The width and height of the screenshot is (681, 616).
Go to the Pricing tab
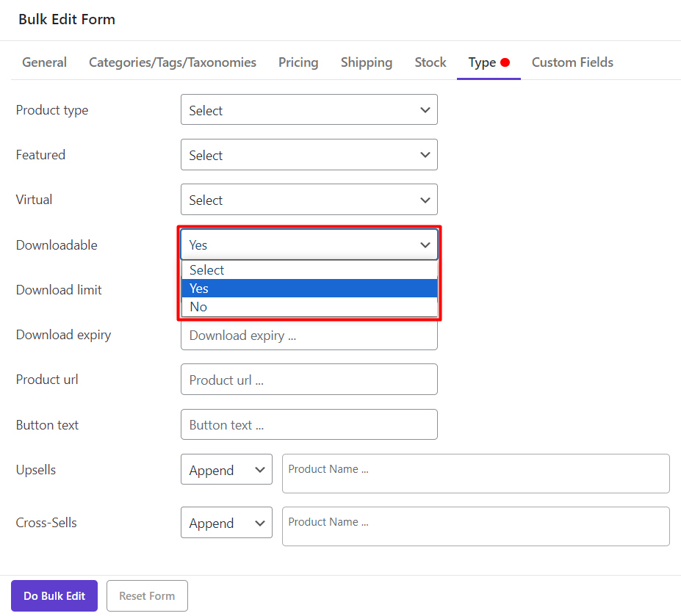click(x=298, y=62)
